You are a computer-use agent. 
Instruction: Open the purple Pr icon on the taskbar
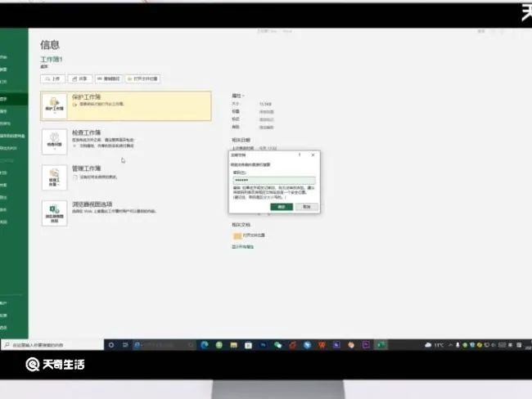pos(366,345)
